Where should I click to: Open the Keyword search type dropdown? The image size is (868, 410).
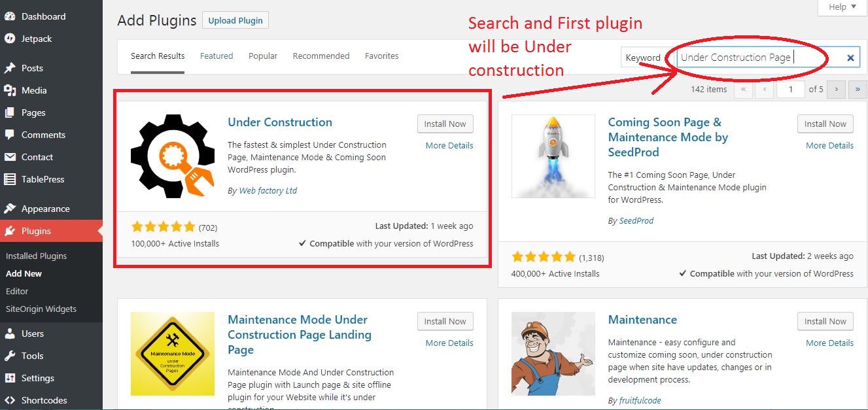pyautogui.click(x=643, y=58)
